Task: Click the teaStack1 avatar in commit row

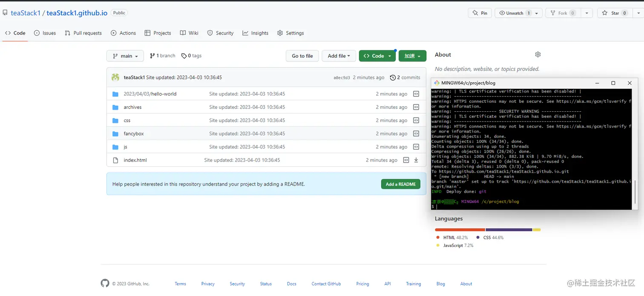Action: click(115, 77)
